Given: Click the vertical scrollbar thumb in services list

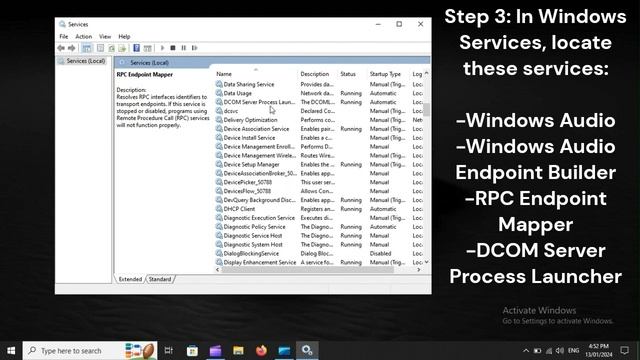Looking at the screenshot, I should point(427,109).
